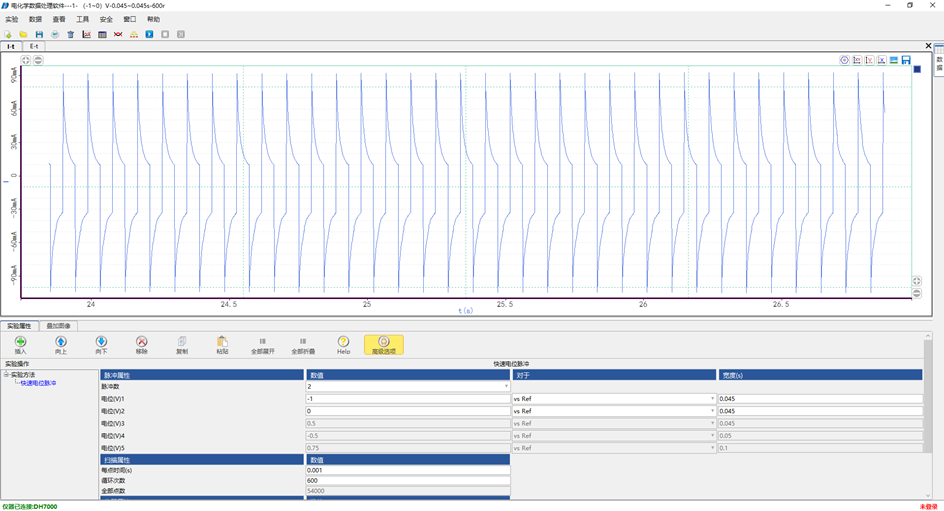This screenshot has width=944, height=511.
Task: Click the 电位(V)2 value field showing 0
Action: [408, 411]
